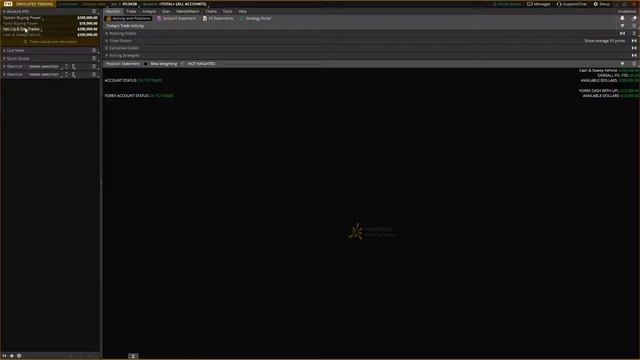640x360 pixels.
Task: Open Position Statement actions menu icon
Action: tap(634, 64)
